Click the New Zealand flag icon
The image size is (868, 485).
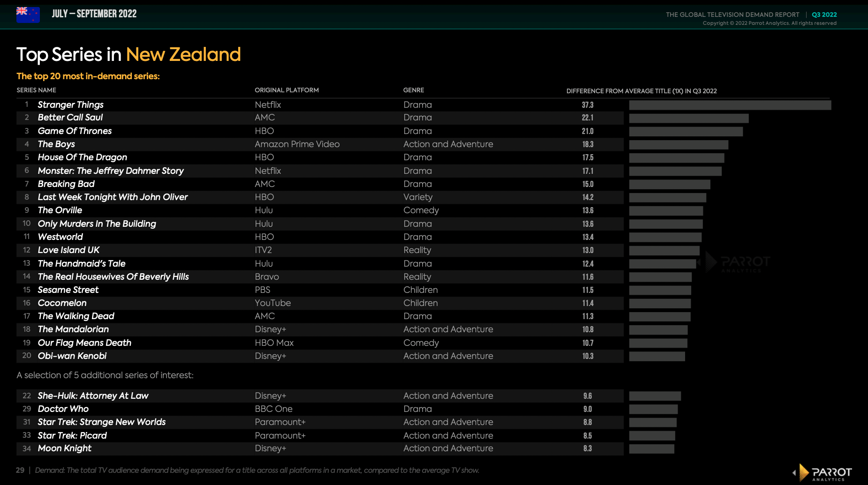click(28, 14)
